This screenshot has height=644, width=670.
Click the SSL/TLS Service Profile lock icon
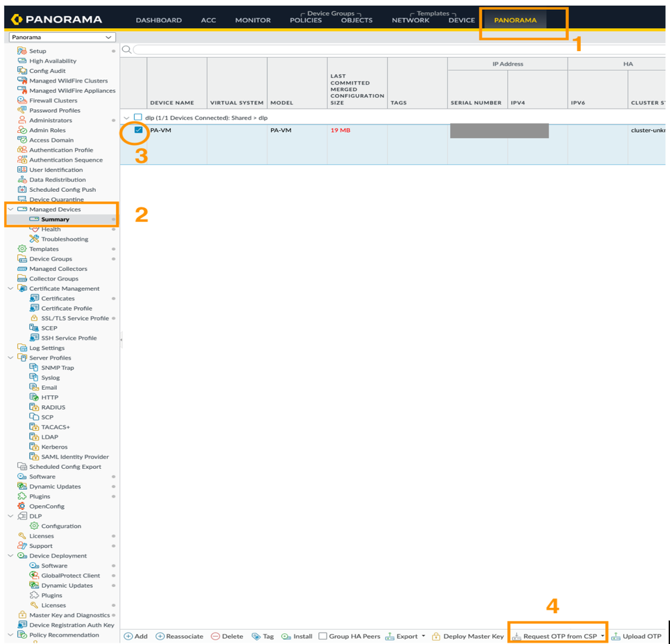point(34,319)
